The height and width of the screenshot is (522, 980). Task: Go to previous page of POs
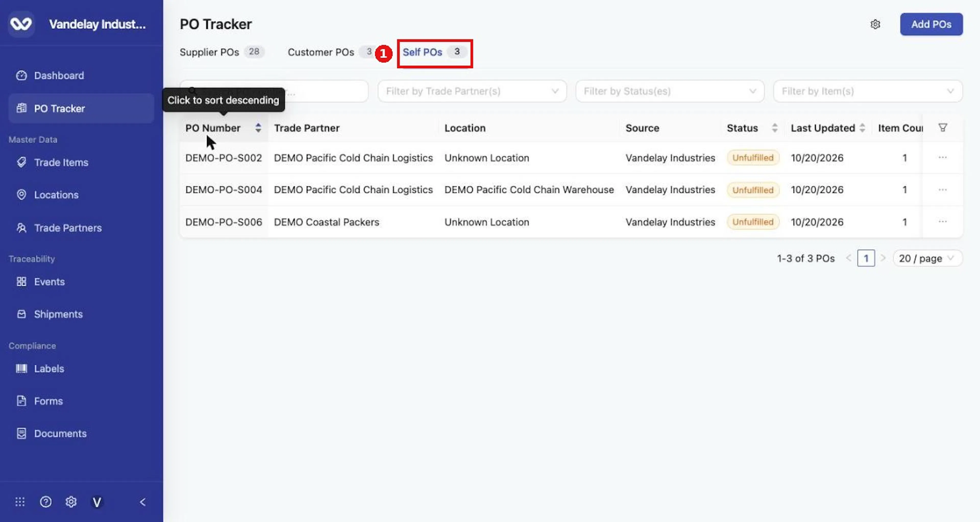[848, 258]
